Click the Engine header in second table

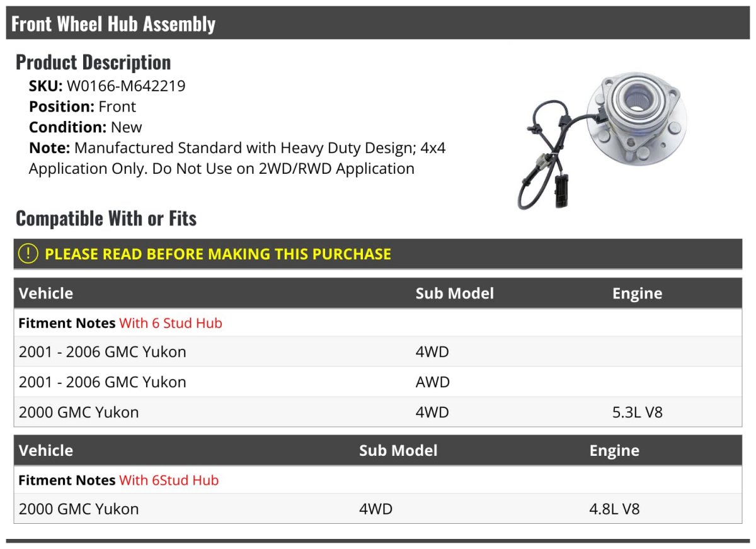tap(614, 451)
